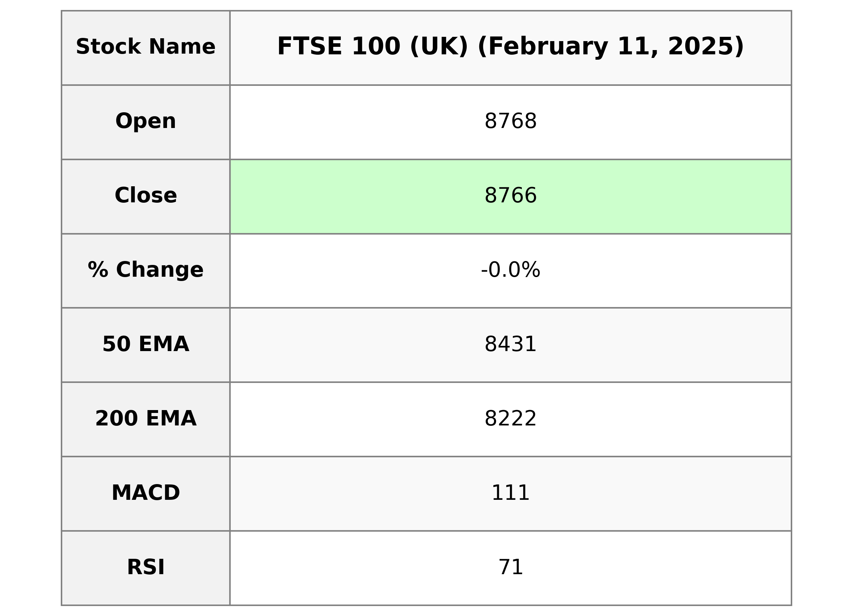The width and height of the screenshot is (853, 616).
Task: Select the 50 EMA row label
Action: coord(146,345)
